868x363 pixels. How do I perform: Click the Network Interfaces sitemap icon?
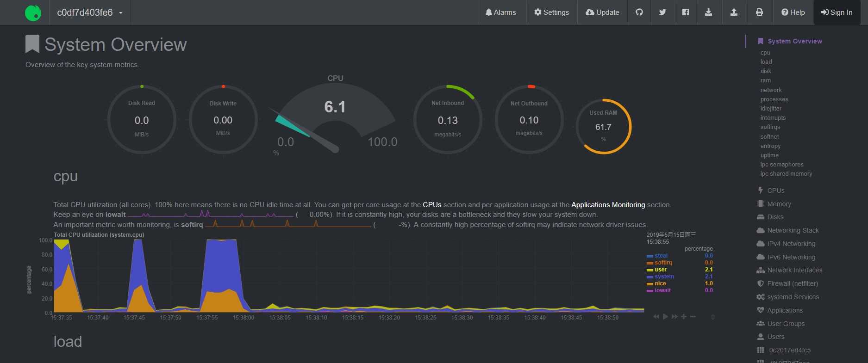[760, 270]
